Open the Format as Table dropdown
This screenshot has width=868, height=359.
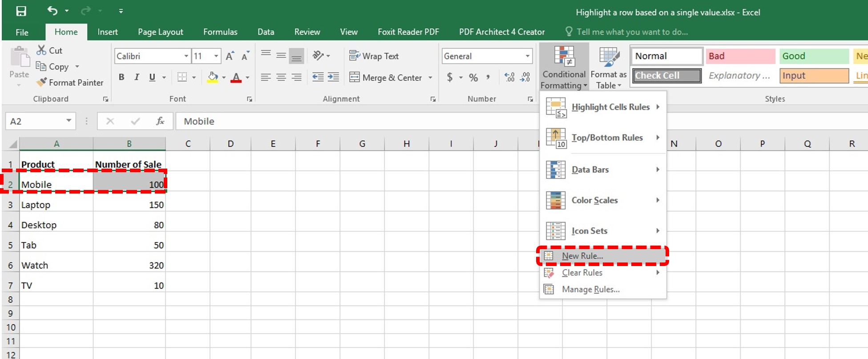click(x=608, y=68)
